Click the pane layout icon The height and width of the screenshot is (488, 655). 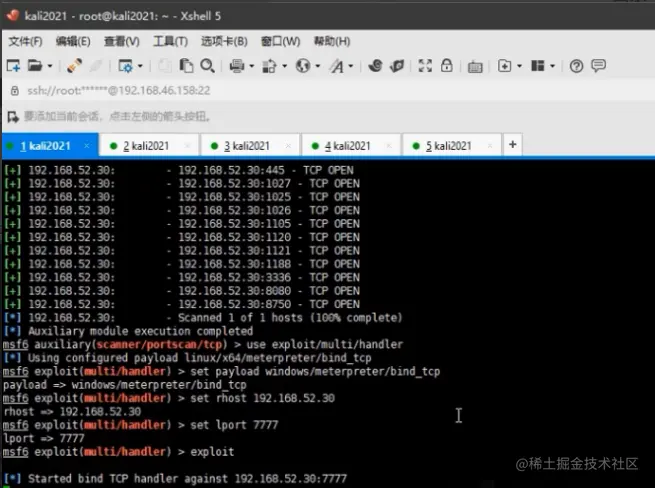[538, 66]
